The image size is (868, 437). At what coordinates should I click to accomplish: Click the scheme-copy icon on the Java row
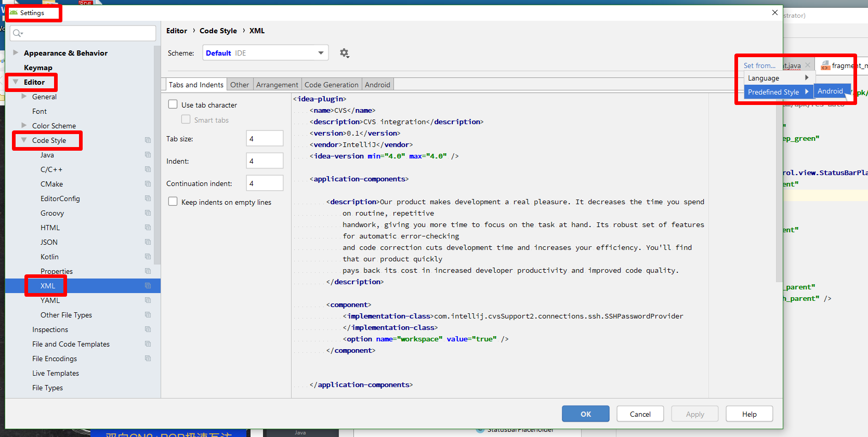point(148,155)
